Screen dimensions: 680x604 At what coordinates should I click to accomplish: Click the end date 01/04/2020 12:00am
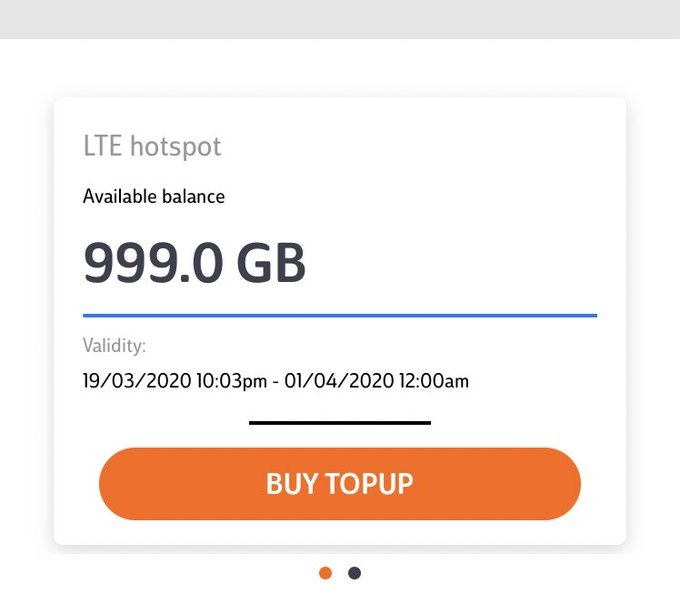tap(377, 381)
